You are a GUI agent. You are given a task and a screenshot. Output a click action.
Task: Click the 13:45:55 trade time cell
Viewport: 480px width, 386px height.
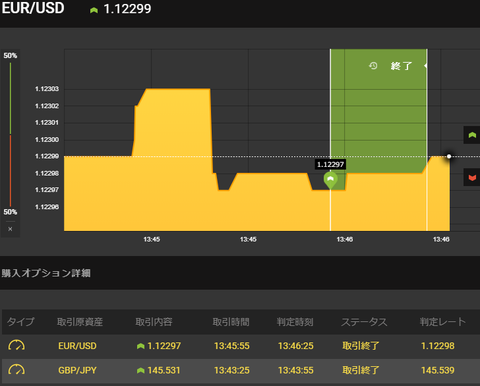[232, 346]
